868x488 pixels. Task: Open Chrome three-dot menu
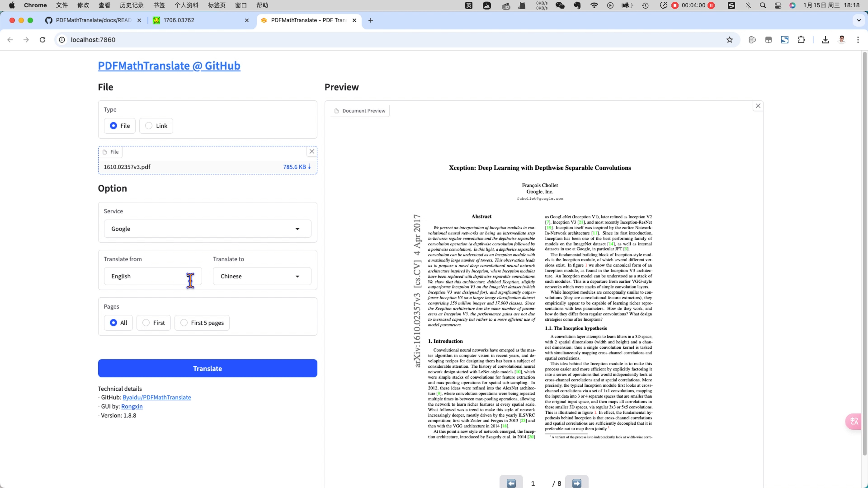coord(858,40)
